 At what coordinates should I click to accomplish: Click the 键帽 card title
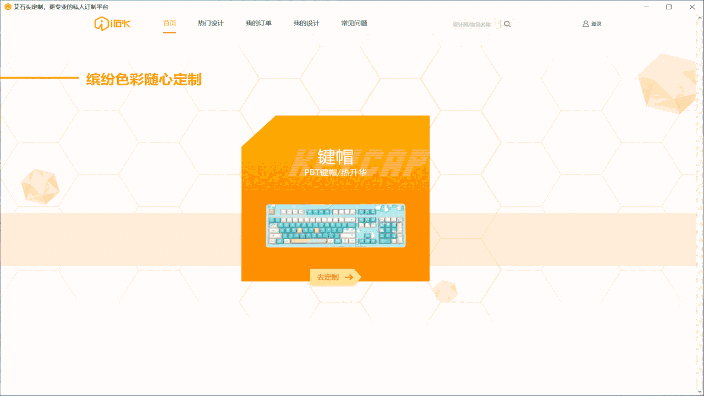pyautogui.click(x=335, y=157)
